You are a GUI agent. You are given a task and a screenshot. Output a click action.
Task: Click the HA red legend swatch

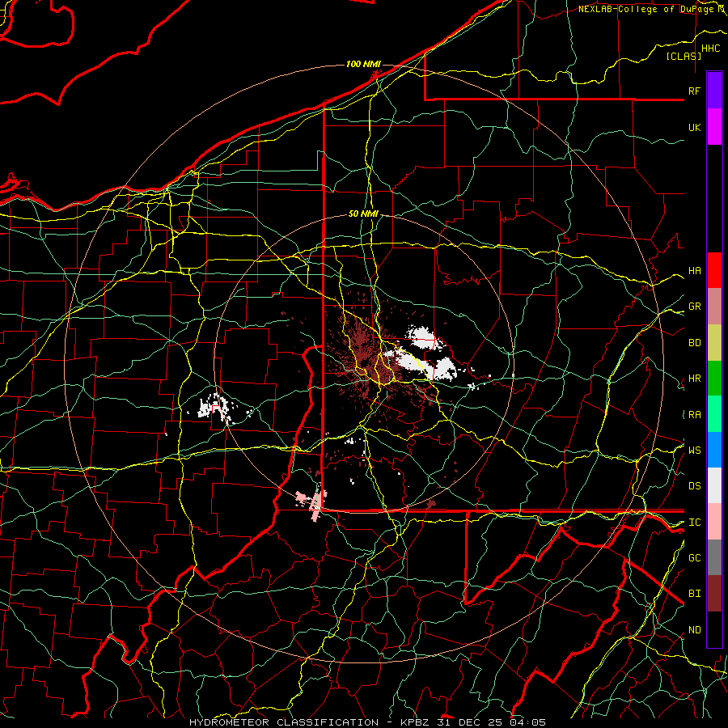pyautogui.click(x=714, y=270)
